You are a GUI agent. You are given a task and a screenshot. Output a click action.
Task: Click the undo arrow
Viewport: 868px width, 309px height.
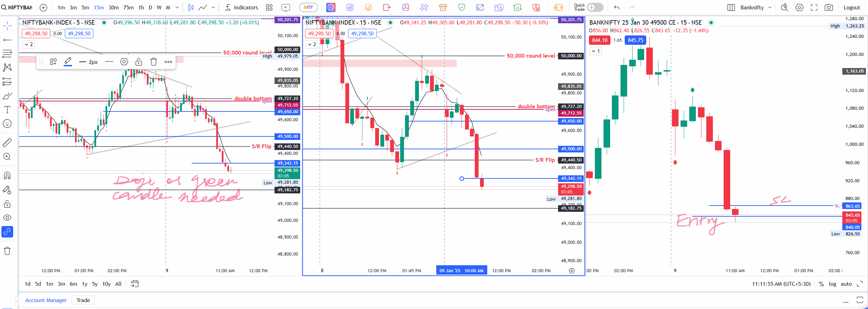click(617, 8)
